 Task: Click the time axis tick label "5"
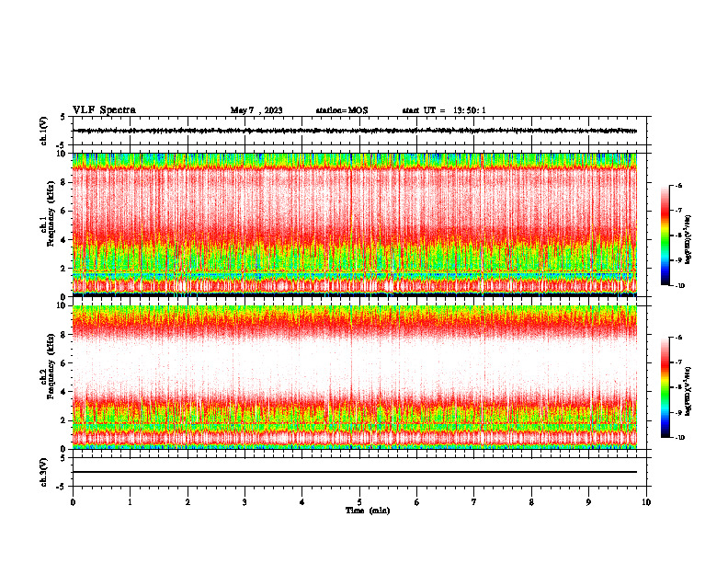pos(359,502)
